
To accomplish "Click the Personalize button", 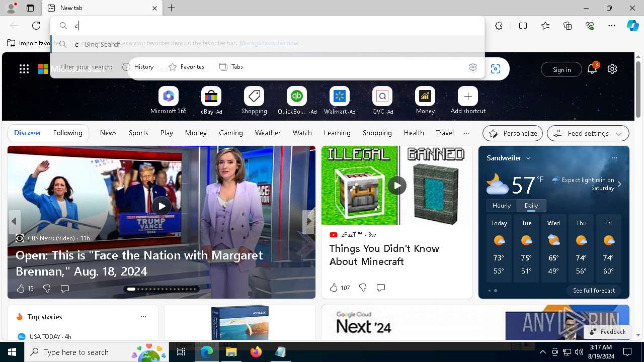I will tap(513, 133).
